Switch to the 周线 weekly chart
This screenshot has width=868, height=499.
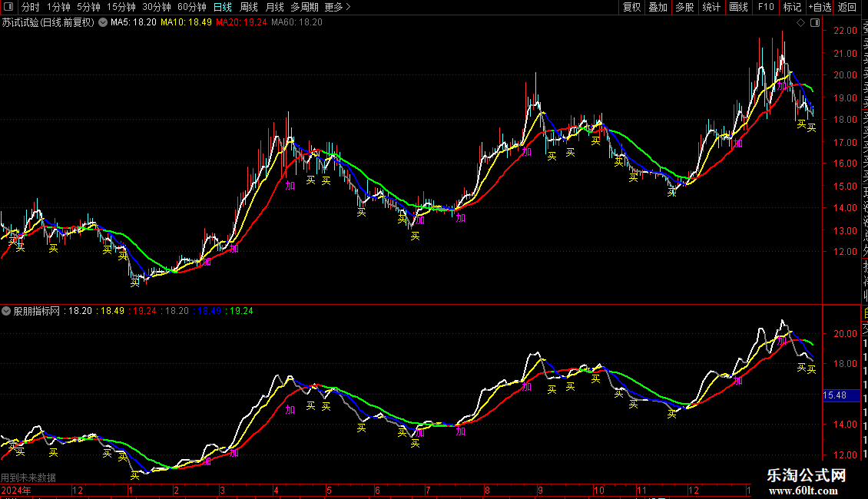[x=249, y=7]
